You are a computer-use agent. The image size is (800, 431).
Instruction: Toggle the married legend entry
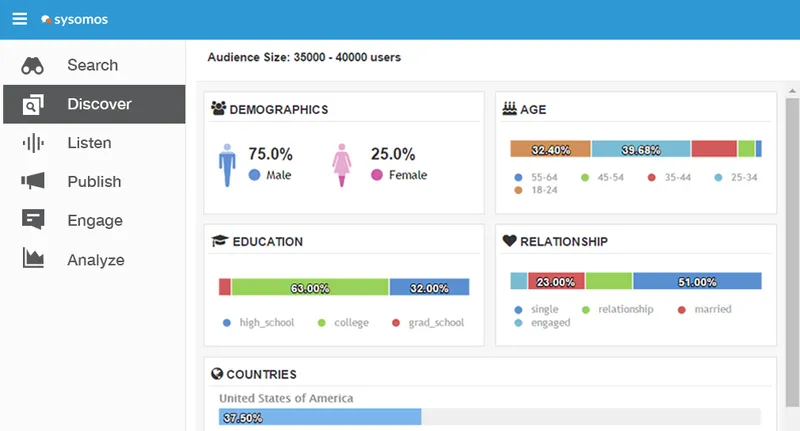point(705,309)
